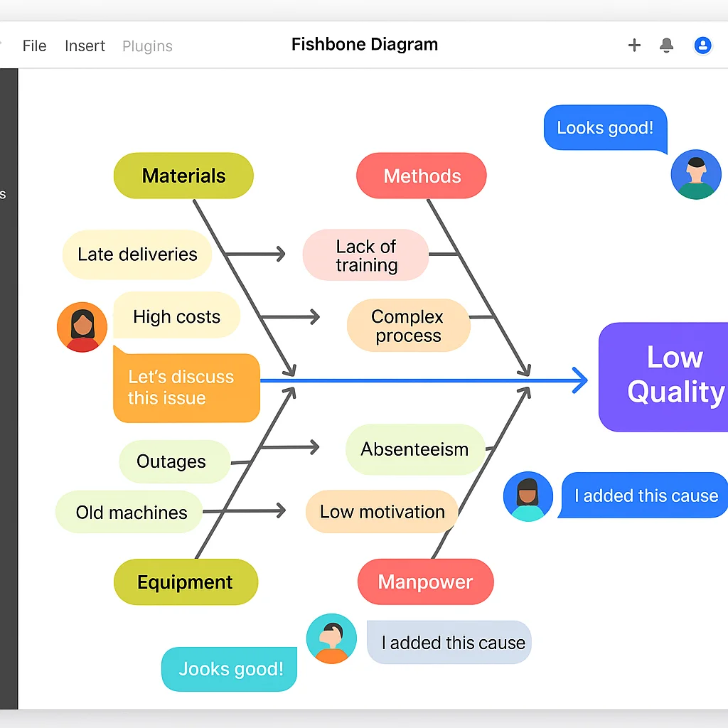The image size is (728, 728).
Task: Select the green Methods category swatch
Action: coord(422,176)
